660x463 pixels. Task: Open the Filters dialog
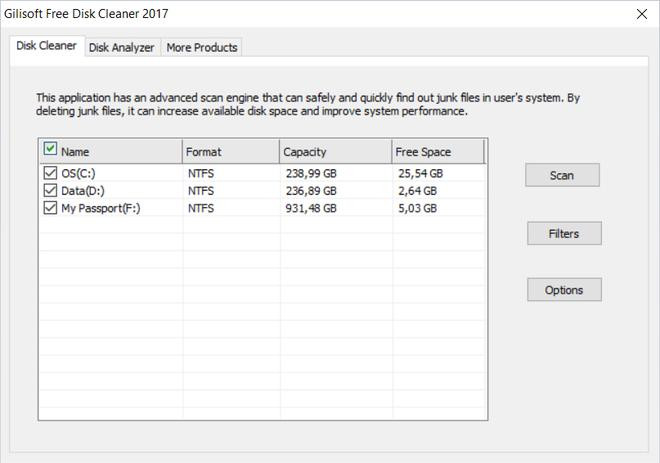click(x=563, y=234)
